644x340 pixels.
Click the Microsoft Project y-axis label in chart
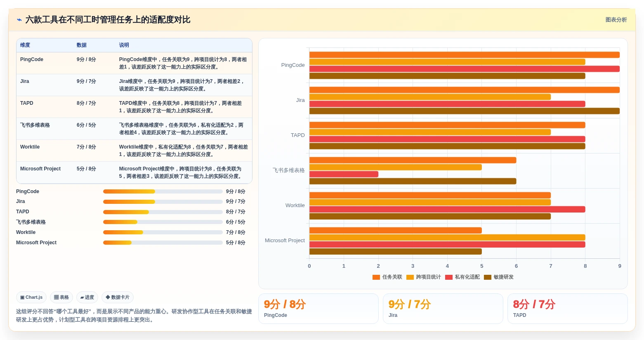point(285,241)
